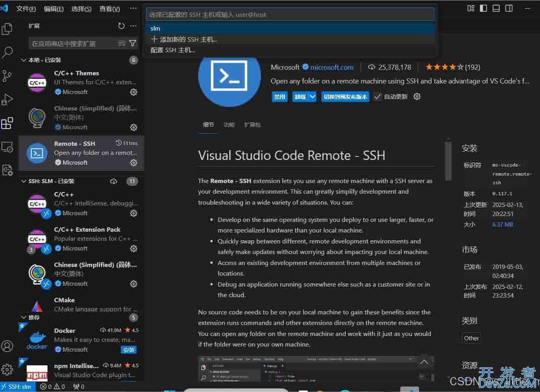
Task: Open extensions panel more actions menu
Action: coord(133,26)
